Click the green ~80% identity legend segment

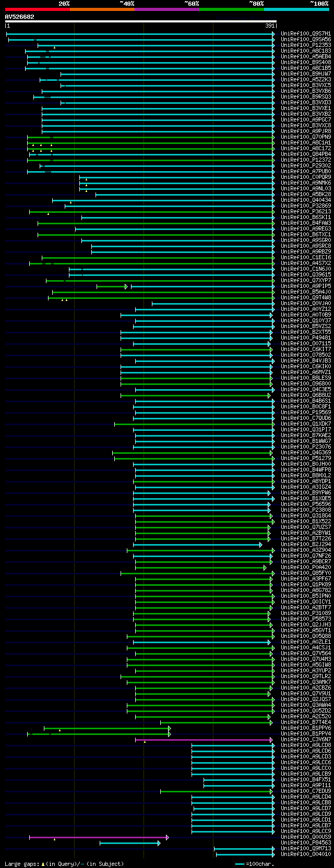coord(231,9)
